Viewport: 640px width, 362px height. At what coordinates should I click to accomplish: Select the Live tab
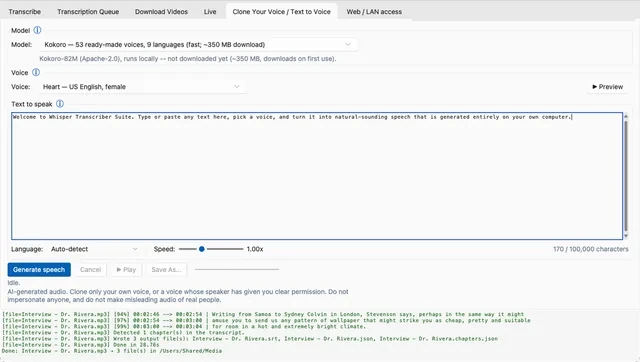[210, 12]
